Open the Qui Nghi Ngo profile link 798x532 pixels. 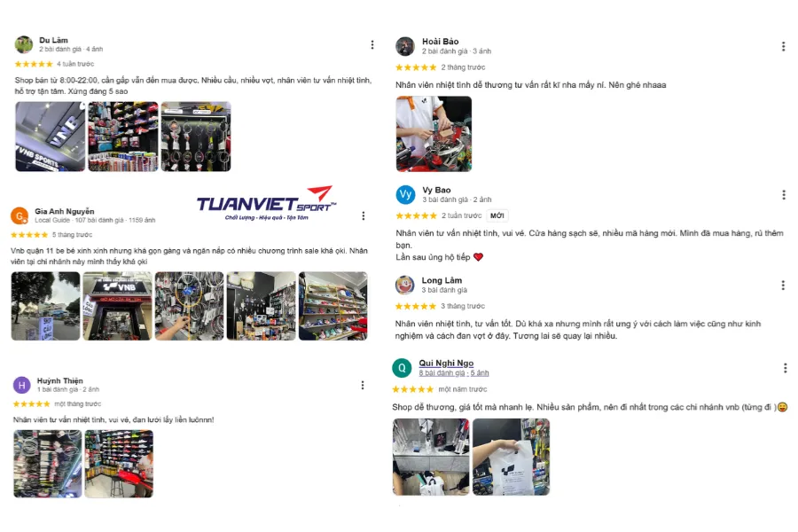446,363
